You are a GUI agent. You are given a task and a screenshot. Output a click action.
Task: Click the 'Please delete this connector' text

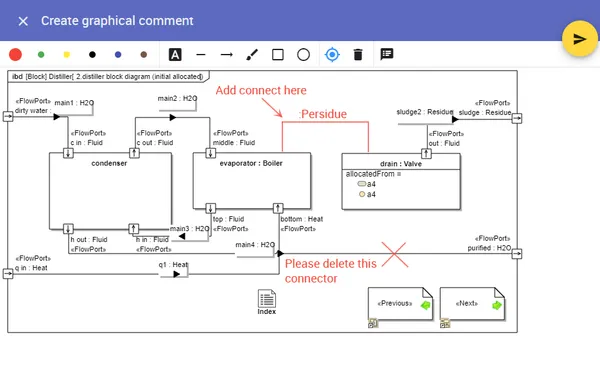(331, 271)
